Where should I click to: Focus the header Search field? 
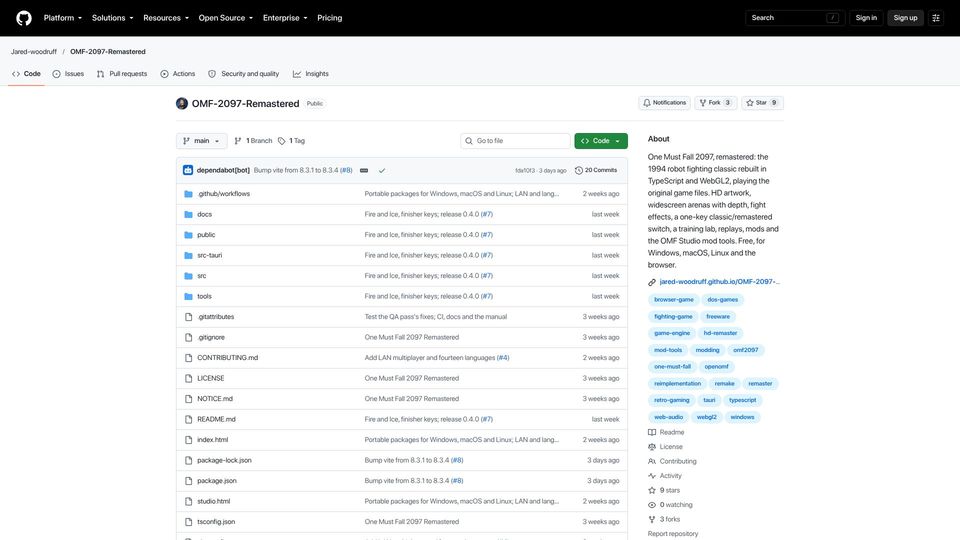click(795, 18)
